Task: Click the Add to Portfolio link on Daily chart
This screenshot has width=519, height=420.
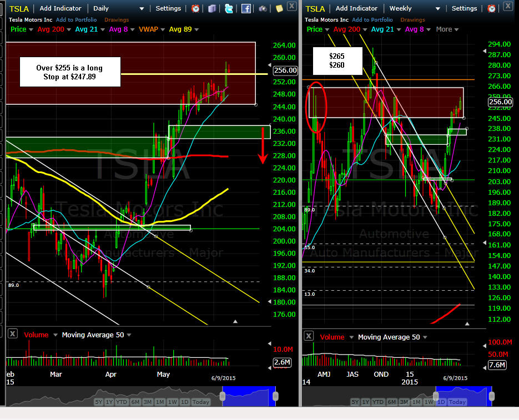Action: [x=77, y=20]
